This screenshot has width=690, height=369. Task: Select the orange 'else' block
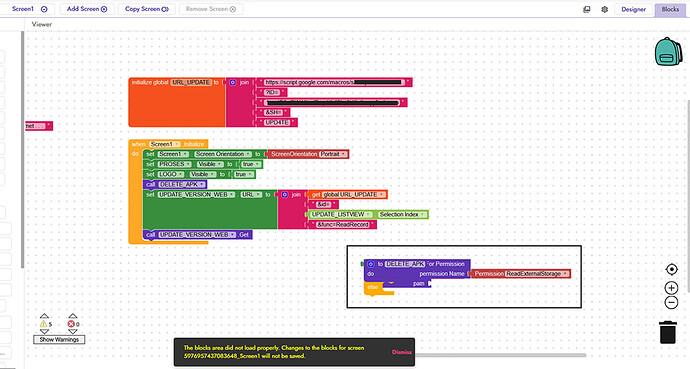[x=373, y=287]
